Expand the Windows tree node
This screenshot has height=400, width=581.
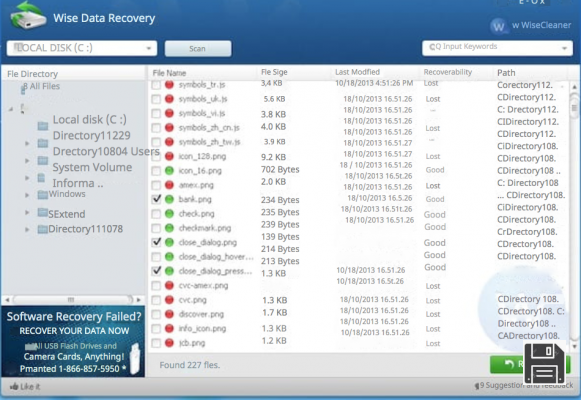(27, 195)
